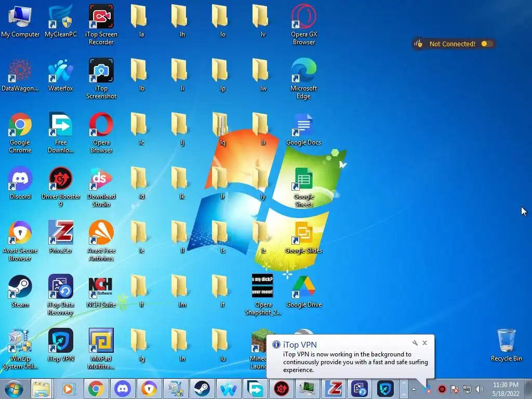
Task: Select the Minecraft Launcher desktop icon
Action: click(259, 349)
